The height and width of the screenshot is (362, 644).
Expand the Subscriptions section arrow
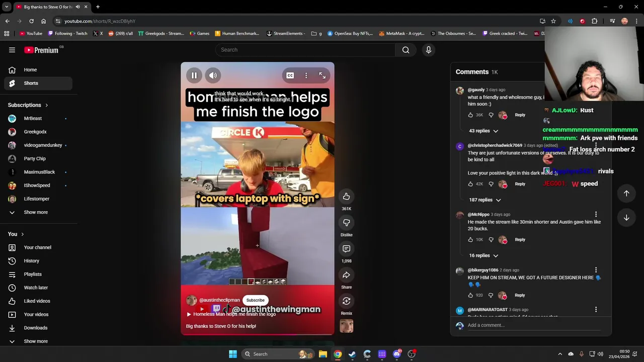46,105
